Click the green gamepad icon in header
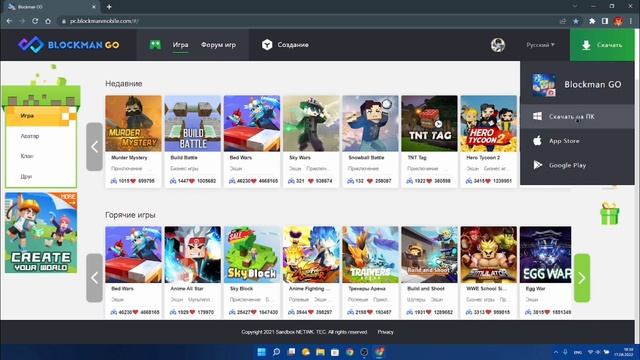The width and height of the screenshot is (640, 360). tap(155, 45)
